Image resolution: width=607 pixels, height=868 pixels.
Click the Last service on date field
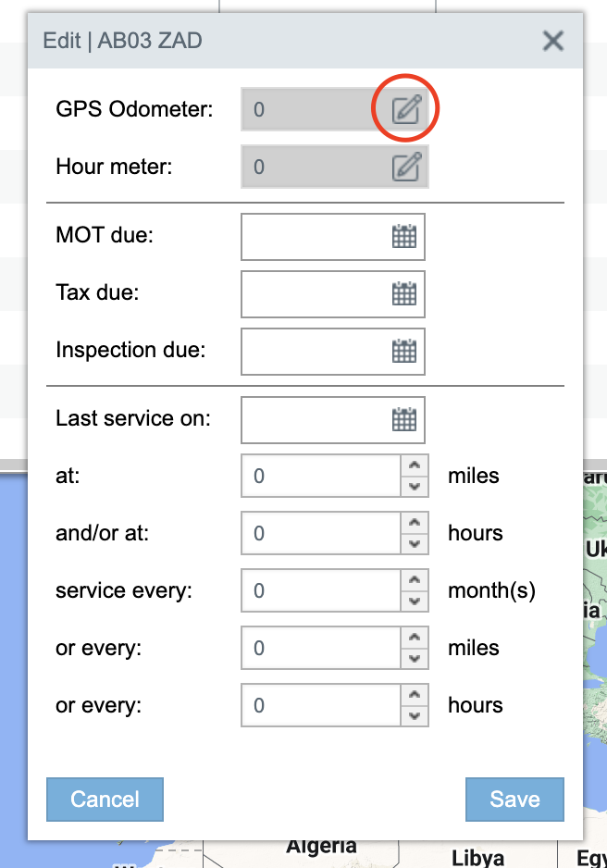pyautogui.click(x=315, y=420)
